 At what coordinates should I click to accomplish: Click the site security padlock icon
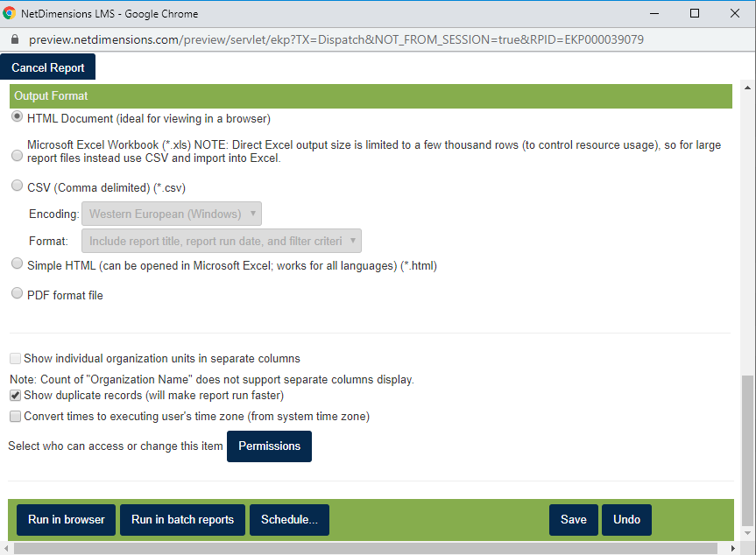[15, 39]
